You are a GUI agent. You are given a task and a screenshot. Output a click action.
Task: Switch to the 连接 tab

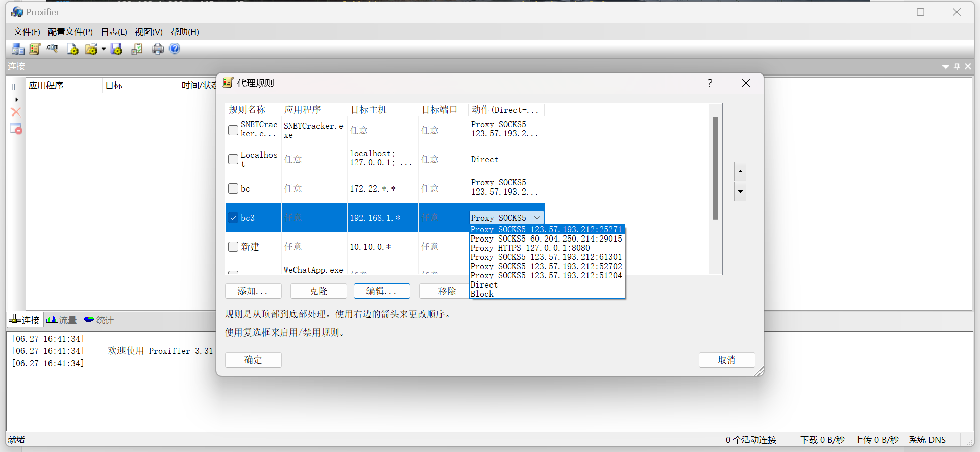tap(24, 320)
